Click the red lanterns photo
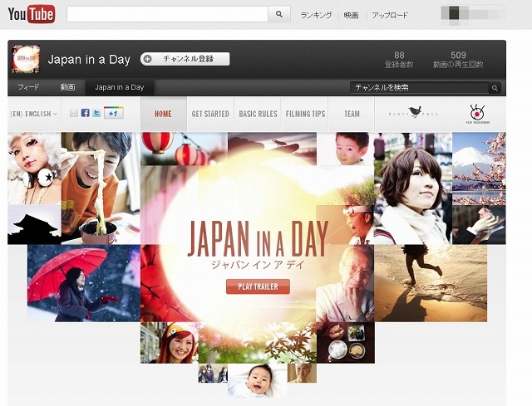Image resolution: width=532 pixels, height=406 pixels. 184,149
